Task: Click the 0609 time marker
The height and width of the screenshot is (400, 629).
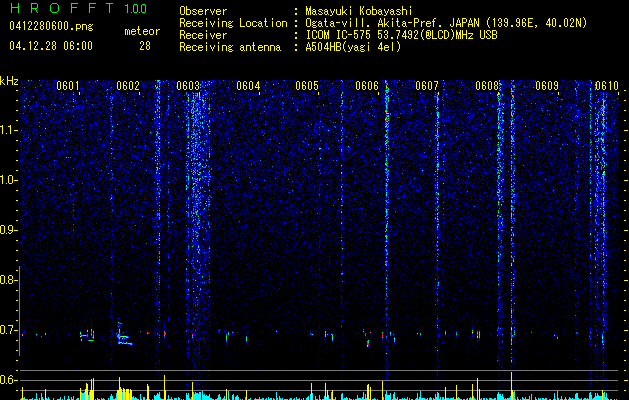Action: tap(547, 86)
